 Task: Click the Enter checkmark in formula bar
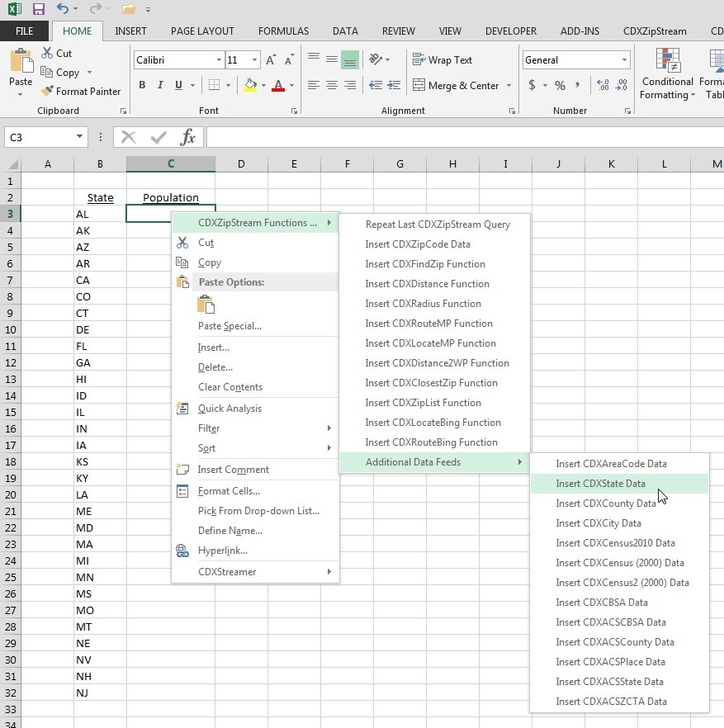point(159,137)
